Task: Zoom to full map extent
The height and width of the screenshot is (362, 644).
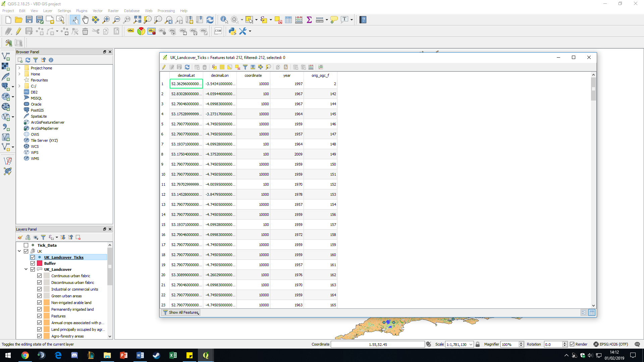Action: tap(137, 20)
